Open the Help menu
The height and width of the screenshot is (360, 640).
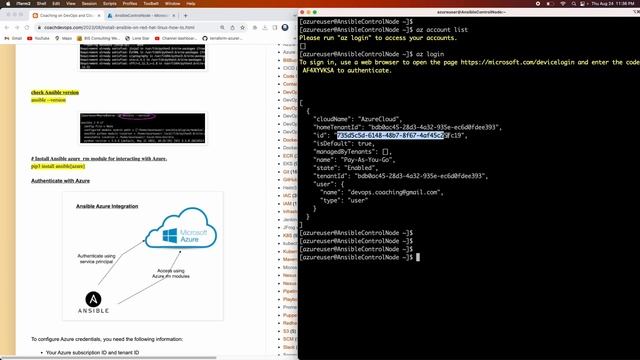tap(191, 3)
